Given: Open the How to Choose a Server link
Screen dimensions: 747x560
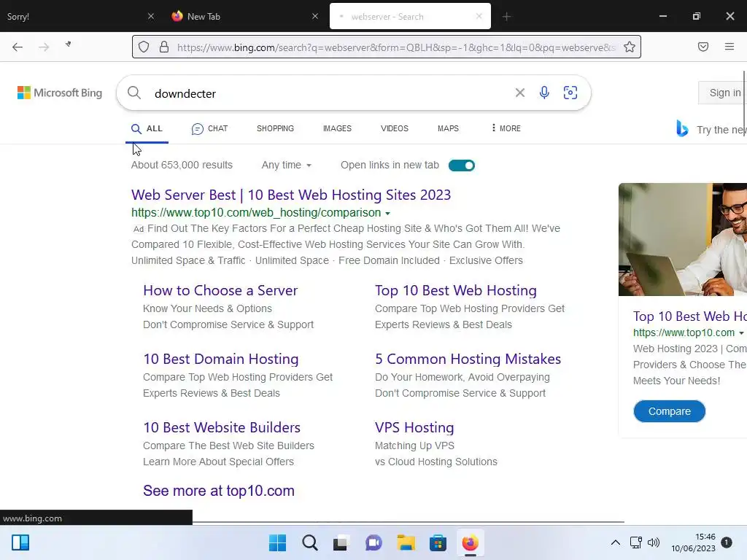Looking at the screenshot, I should 220,290.
